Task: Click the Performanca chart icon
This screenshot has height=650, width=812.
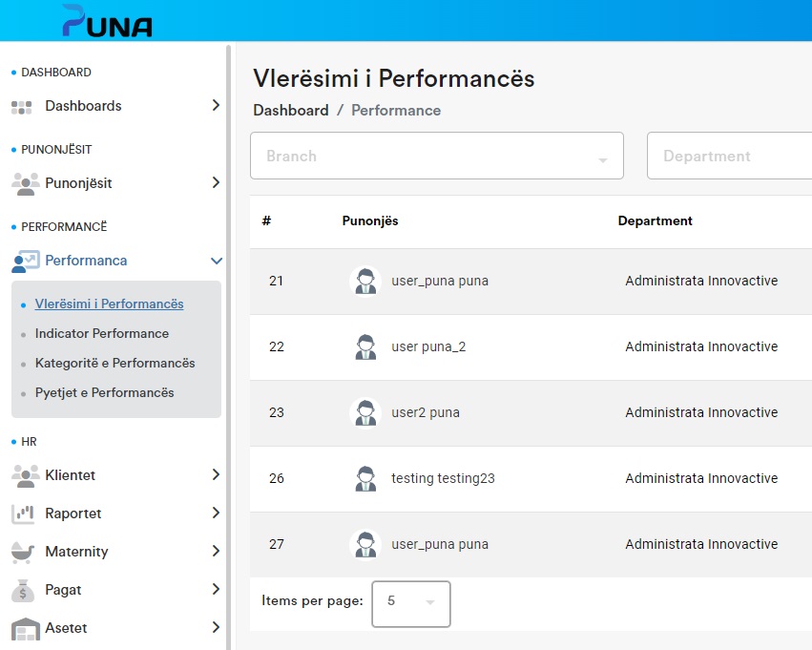Action: point(25,261)
